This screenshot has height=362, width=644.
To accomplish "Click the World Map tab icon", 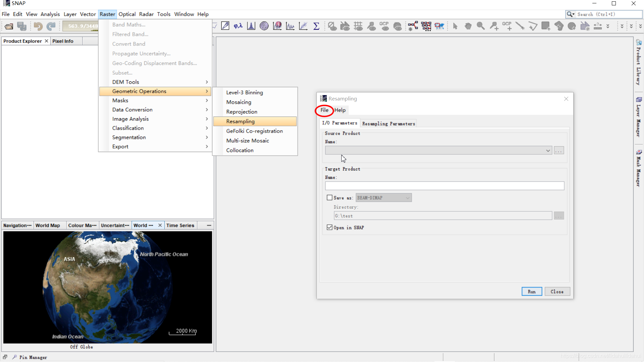I will point(47,225).
